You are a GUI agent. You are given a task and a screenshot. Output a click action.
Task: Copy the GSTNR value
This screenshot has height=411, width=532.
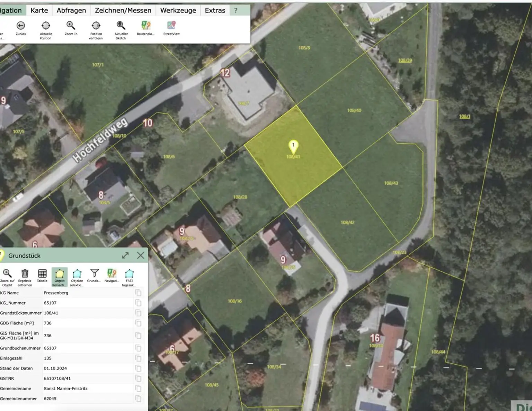138,378
